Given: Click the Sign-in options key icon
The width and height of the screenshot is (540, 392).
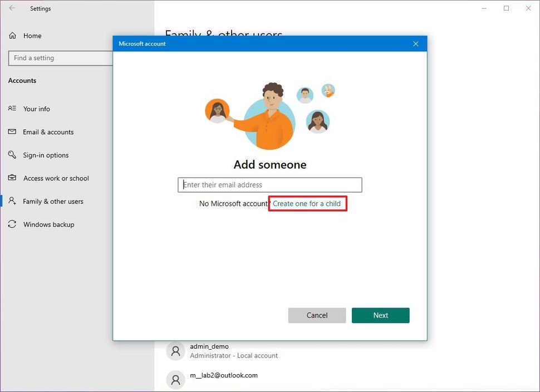Looking at the screenshot, I should click(12, 155).
